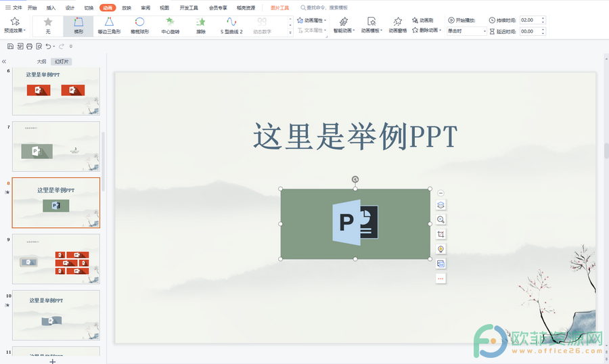The height and width of the screenshot is (364, 609).
Task: Click the 动画刷 animation painter
Action: pyautogui.click(x=422, y=20)
